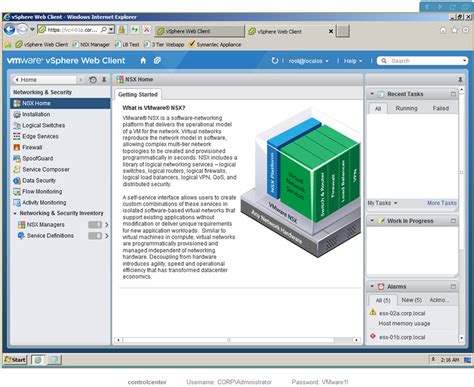Screen dimensions: 474x387
Task: Expand the NSX Managers chevron arrow
Action: [x=107, y=225]
